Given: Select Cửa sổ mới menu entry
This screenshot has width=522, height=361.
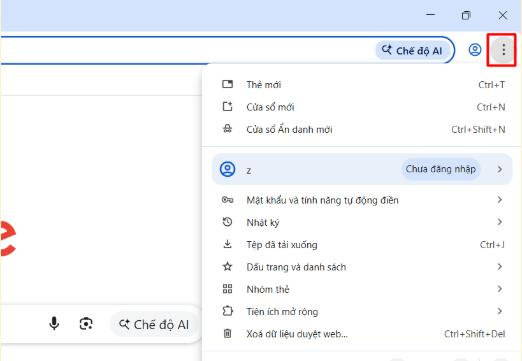Looking at the screenshot, I should tap(361, 107).
